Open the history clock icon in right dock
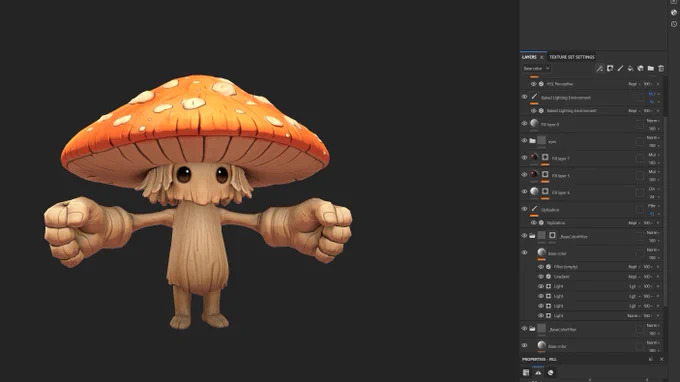Viewport: 680px width, 382px height. (674, 24)
